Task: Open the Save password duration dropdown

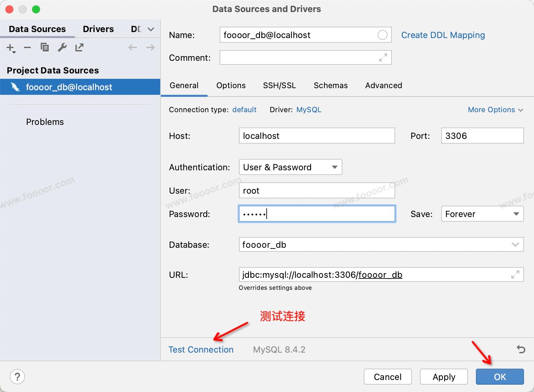Action: point(482,214)
